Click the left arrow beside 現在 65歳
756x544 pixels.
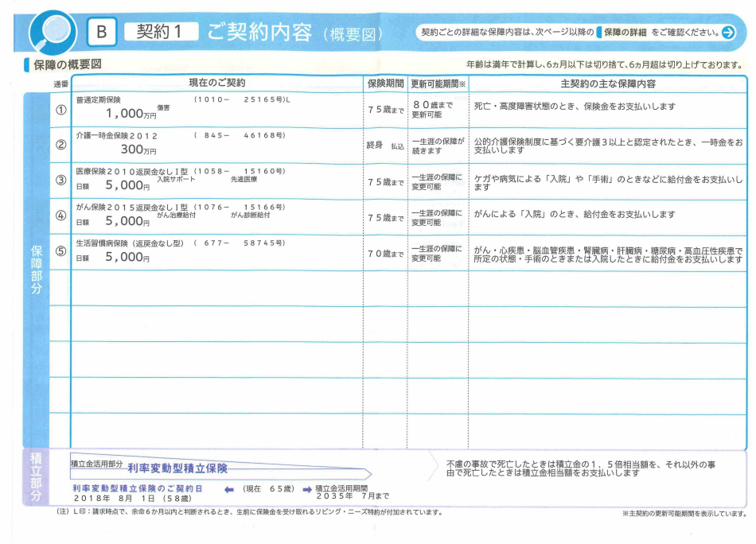coord(229,488)
